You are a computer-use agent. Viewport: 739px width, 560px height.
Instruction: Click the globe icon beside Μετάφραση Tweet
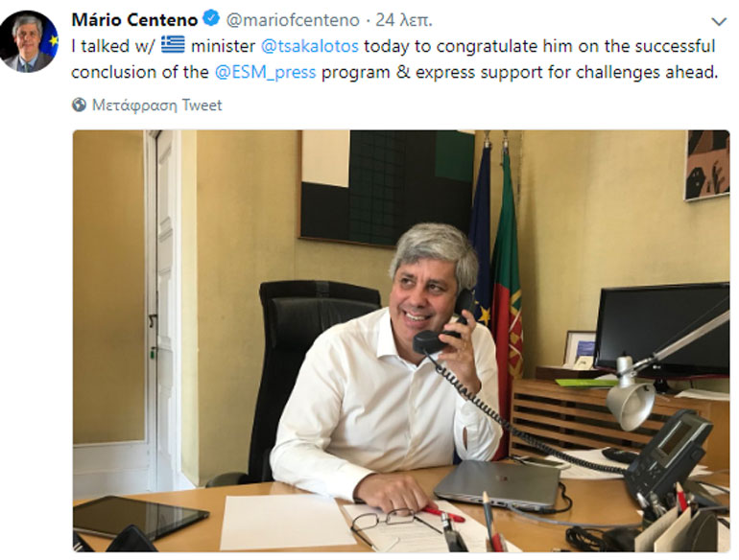click(x=79, y=105)
